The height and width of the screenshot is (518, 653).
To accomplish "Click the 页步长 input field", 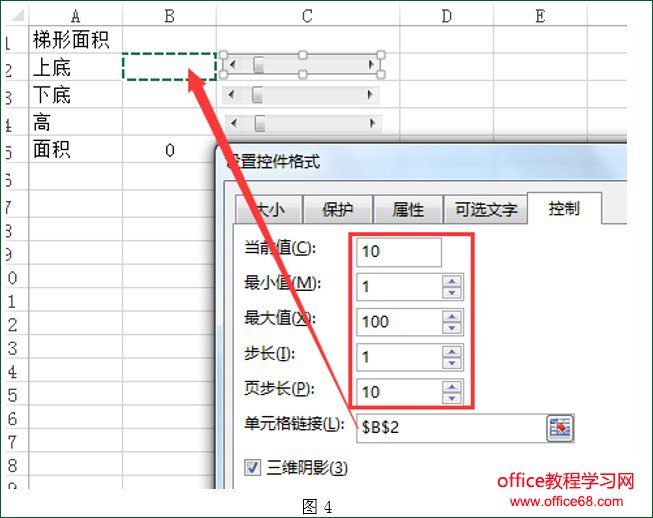I will (x=399, y=392).
